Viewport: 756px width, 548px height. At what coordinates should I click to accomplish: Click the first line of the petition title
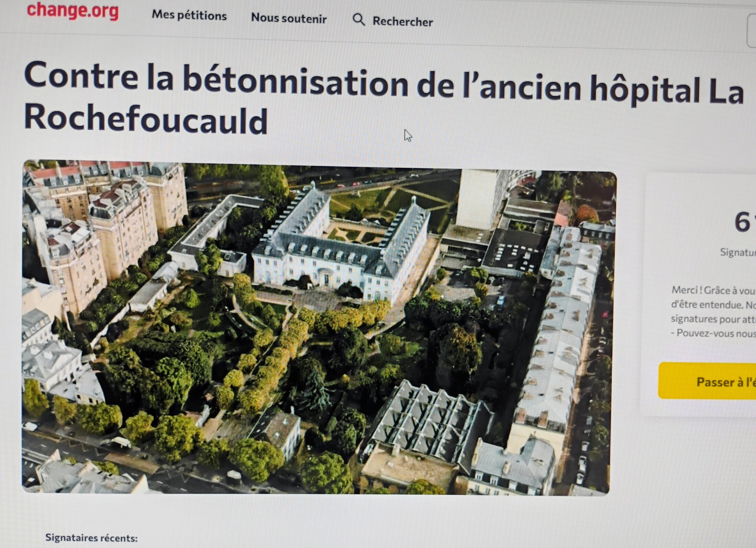click(383, 82)
